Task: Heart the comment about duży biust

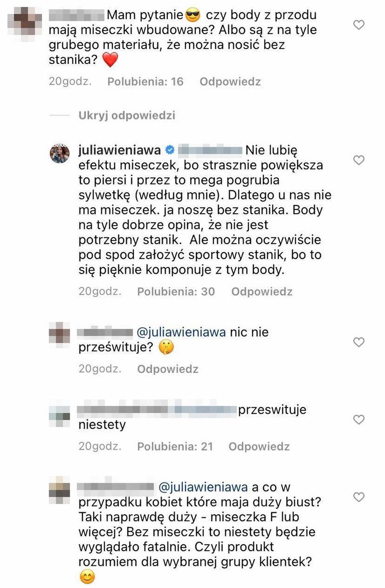Action: [x=358, y=497]
